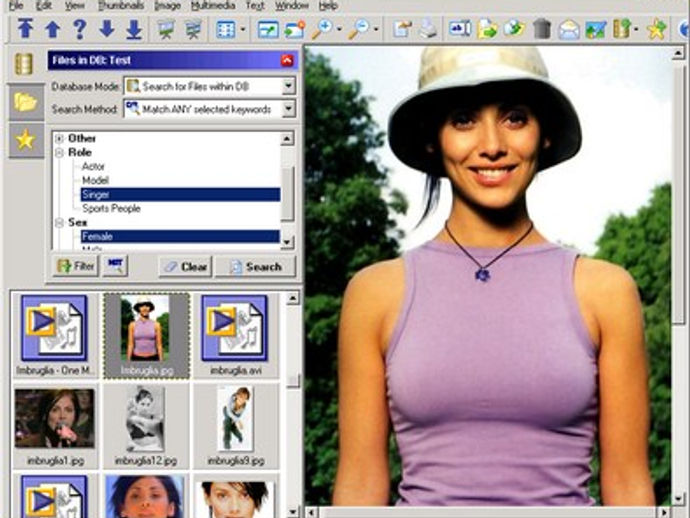
Task: Select the highlighted Imbruglia.jpg thumbnail
Action: [147, 336]
